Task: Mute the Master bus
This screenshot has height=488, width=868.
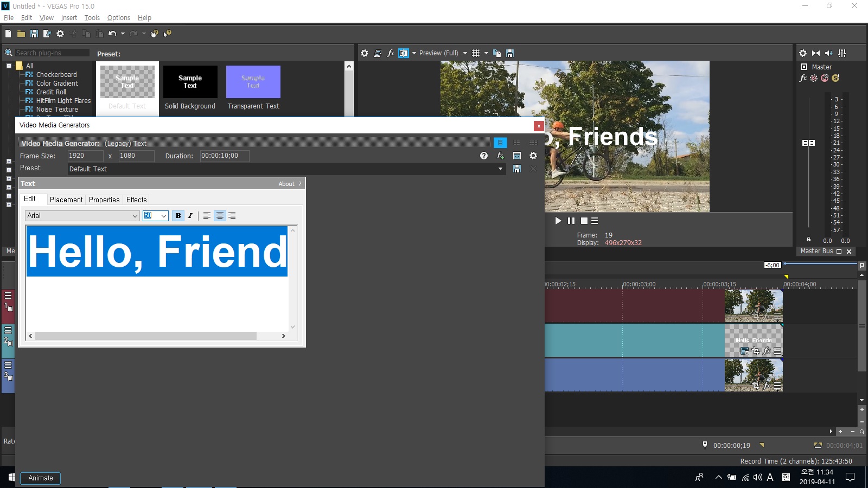Action: (x=825, y=78)
